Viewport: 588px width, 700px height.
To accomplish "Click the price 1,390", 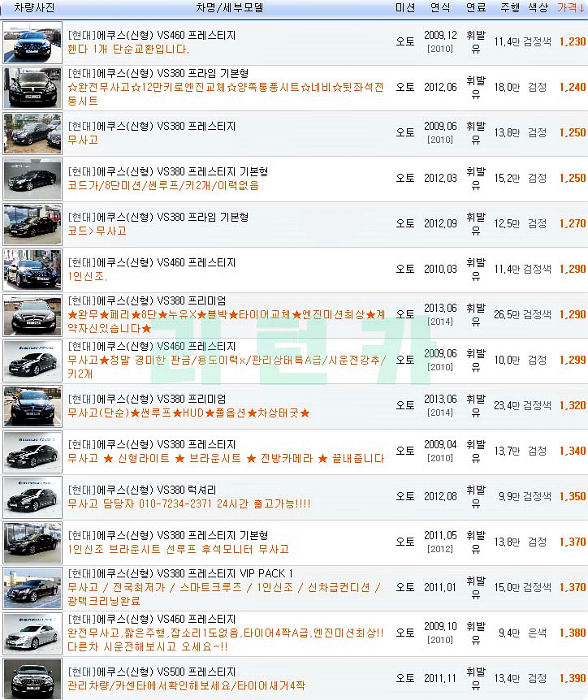I will point(573,678).
